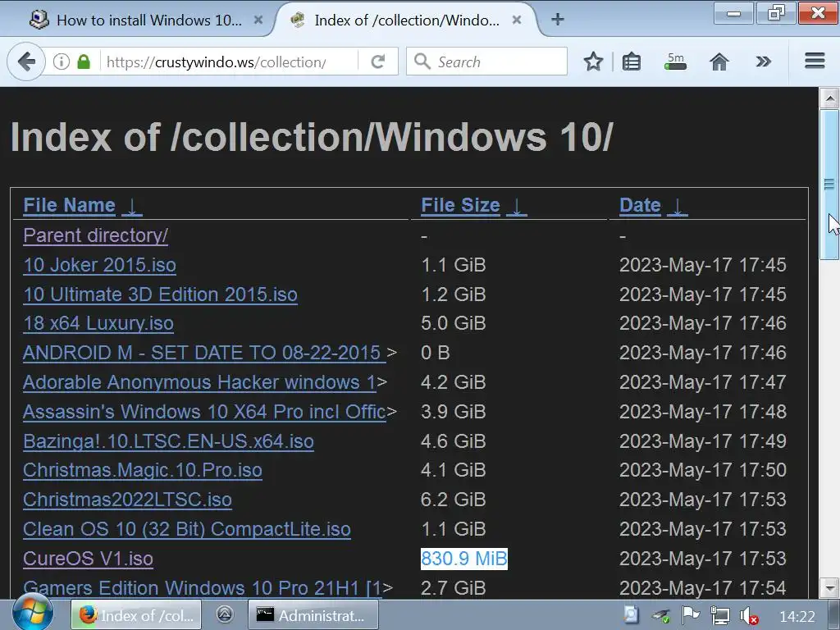Click the CureOS V1.iso link
840x630 pixels.
pos(88,558)
